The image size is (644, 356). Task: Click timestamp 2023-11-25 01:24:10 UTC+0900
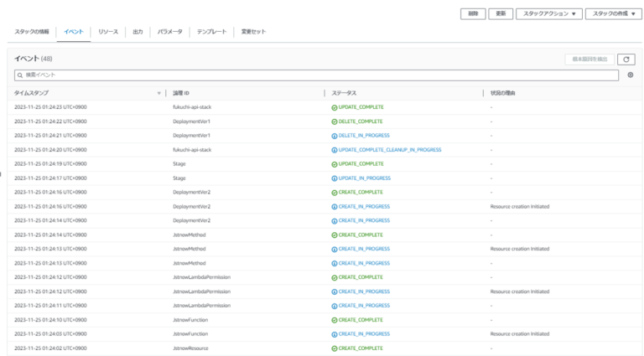50,319
